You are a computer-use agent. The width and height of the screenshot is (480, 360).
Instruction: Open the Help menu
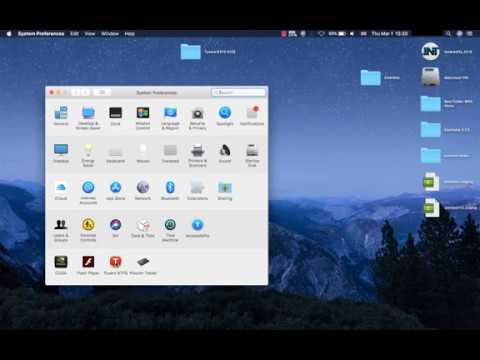(130, 34)
